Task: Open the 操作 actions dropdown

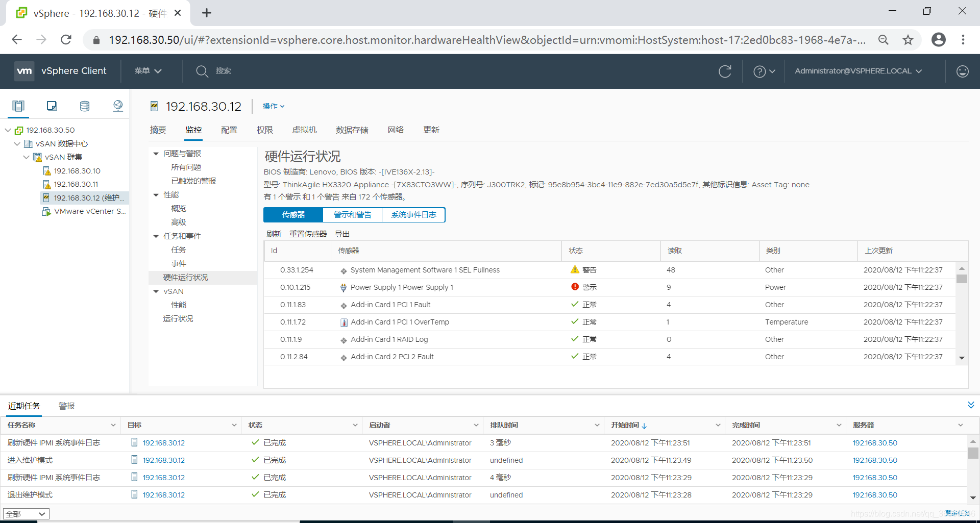Action: pyautogui.click(x=274, y=106)
